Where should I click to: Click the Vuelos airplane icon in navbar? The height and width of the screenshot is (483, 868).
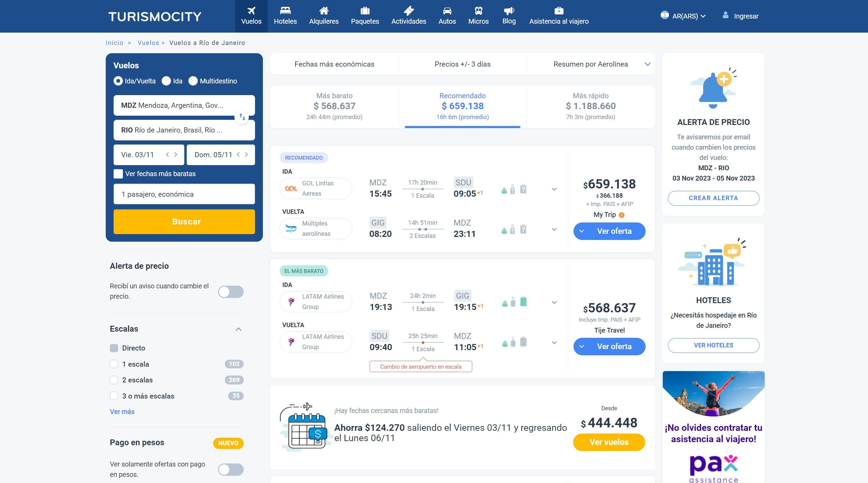251,11
